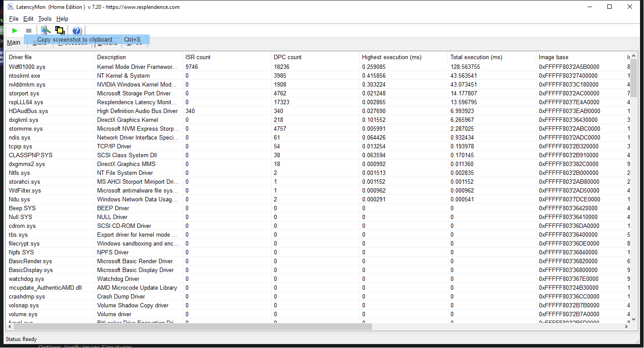Click the vertical scrollbar up arrow
Image resolution: width=644 pixels, height=348 pixels.
(x=633, y=56)
